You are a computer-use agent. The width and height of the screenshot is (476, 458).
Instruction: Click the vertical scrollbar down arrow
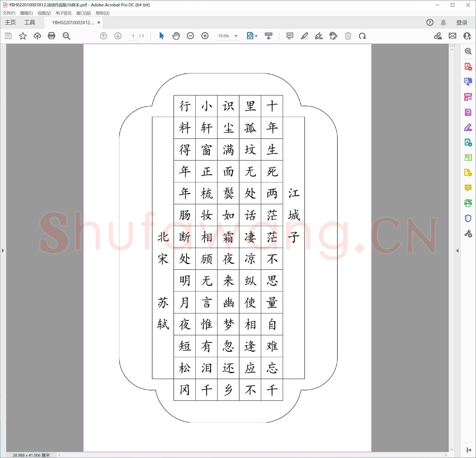coord(452,449)
